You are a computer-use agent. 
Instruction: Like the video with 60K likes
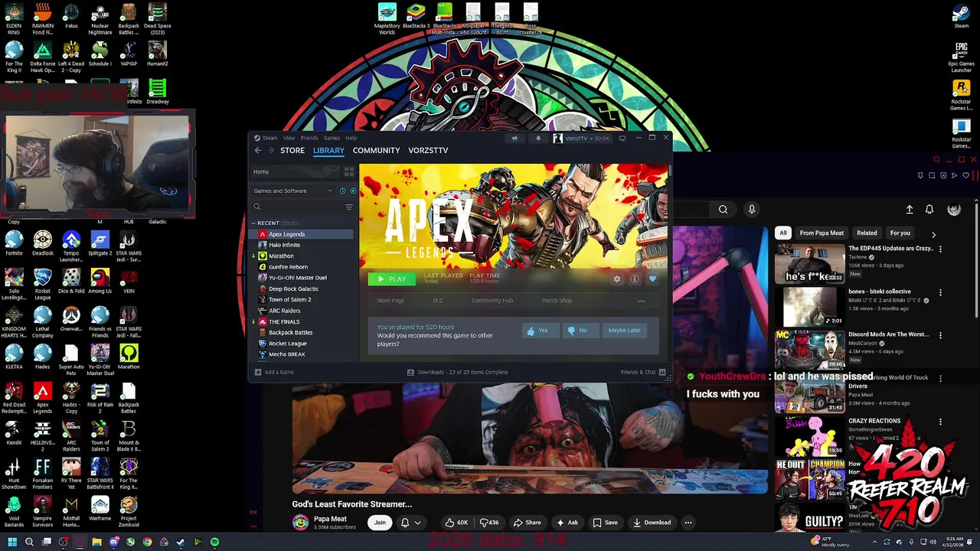457,523
